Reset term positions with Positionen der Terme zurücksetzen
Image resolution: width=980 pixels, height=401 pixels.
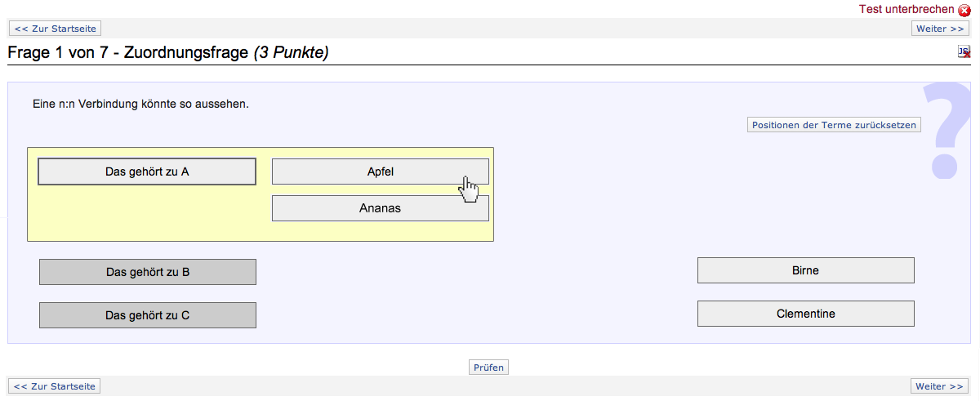pos(834,125)
